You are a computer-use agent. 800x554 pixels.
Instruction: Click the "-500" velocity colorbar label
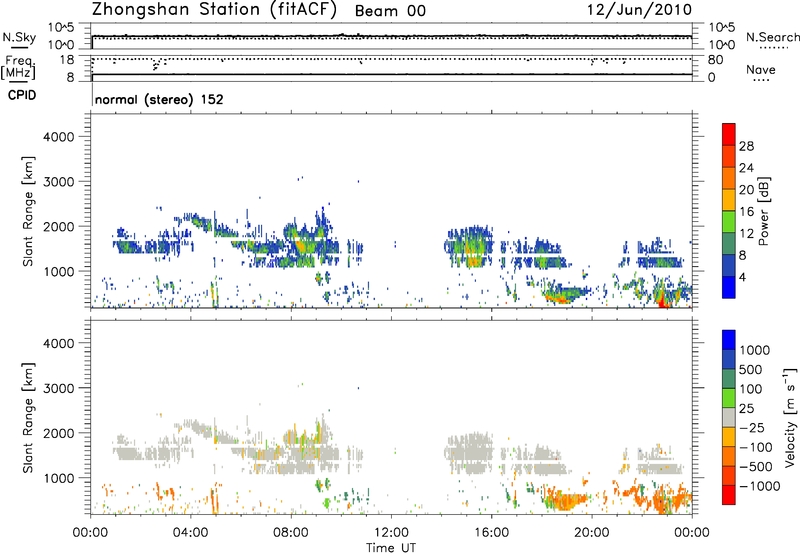(755, 467)
